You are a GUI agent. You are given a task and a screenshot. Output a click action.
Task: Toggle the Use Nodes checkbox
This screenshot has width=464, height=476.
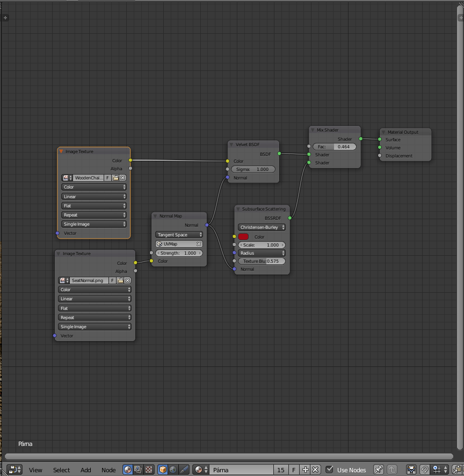(330, 470)
